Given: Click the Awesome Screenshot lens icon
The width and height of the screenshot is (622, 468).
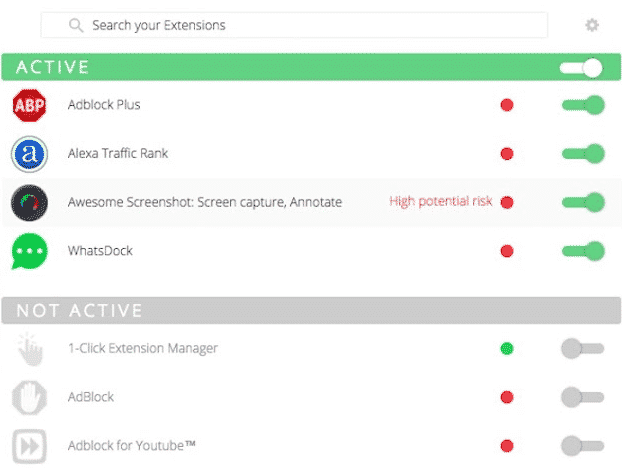Looking at the screenshot, I should point(29,202).
